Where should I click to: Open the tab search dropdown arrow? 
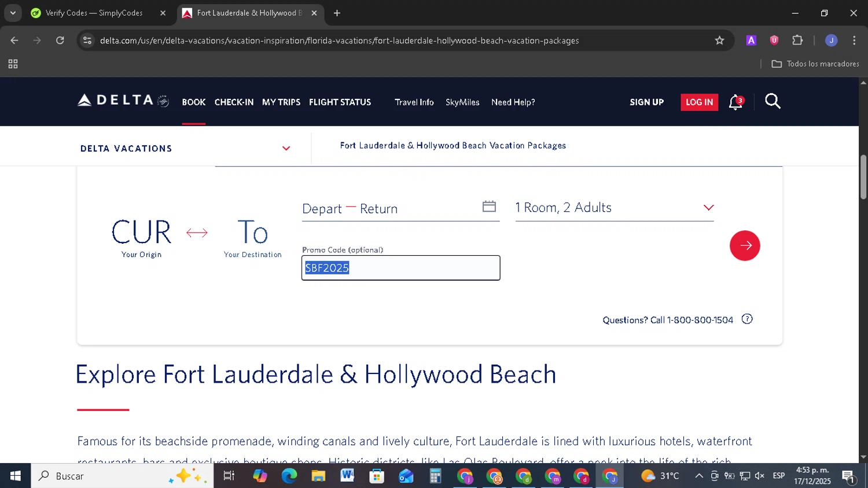pos(13,13)
